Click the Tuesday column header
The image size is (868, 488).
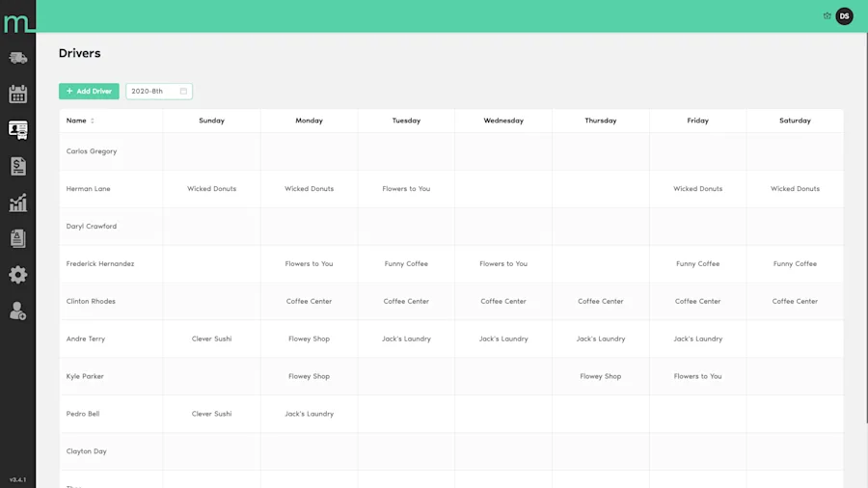(406, 121)
